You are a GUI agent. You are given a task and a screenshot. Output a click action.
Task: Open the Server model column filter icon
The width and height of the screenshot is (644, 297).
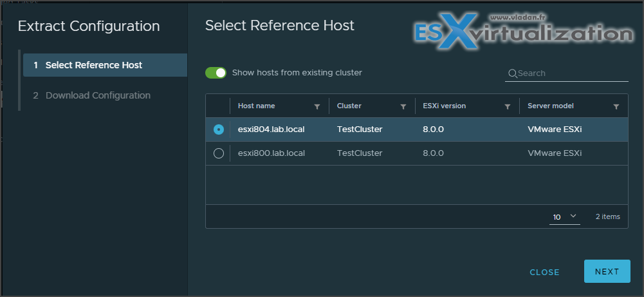tap(616, 106)
